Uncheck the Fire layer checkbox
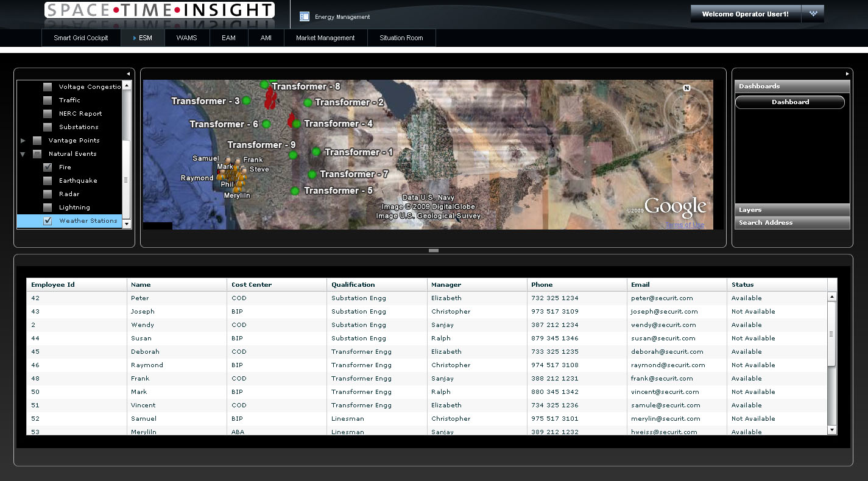This screenshot has height=481, width=868. tap(48, 167)
